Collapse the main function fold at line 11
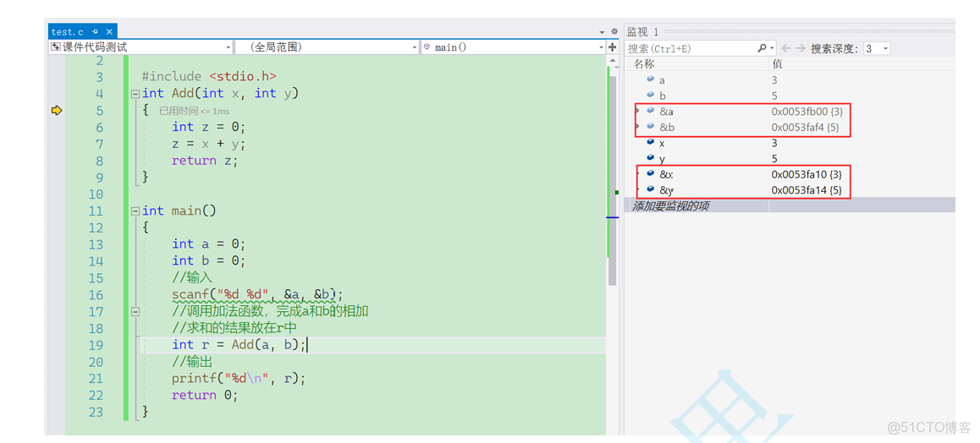 click(135, 211)
